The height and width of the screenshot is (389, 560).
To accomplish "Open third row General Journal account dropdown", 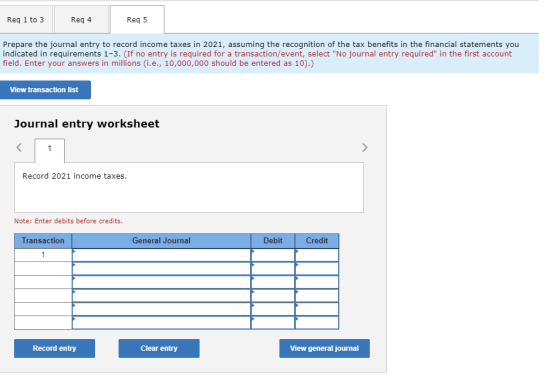I will coord(161,282).
